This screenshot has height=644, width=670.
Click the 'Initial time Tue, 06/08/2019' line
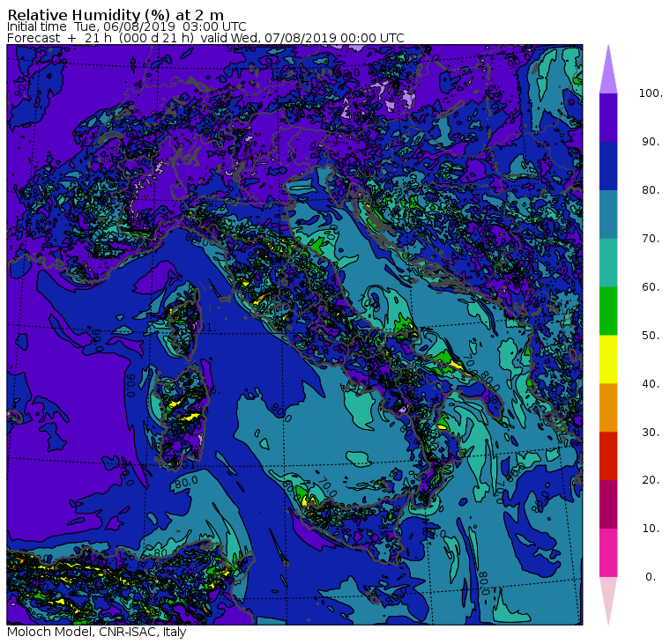126,26
